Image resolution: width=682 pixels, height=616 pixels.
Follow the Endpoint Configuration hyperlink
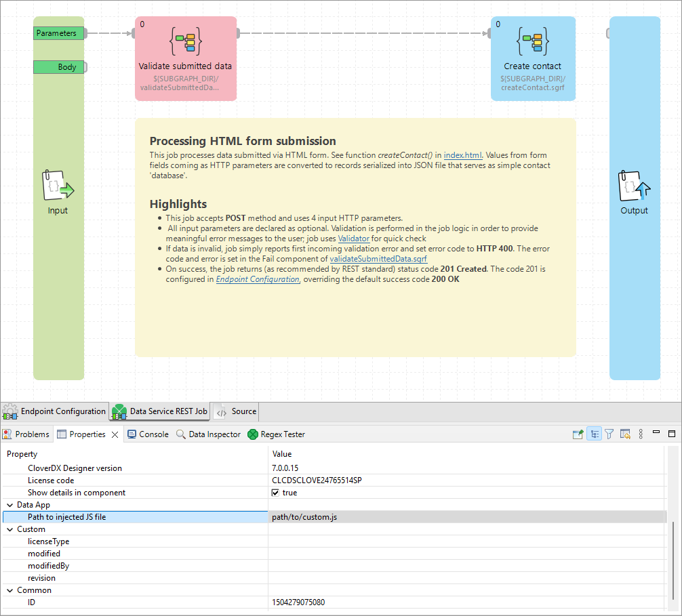pyautogui.click(x=257, y=279)
